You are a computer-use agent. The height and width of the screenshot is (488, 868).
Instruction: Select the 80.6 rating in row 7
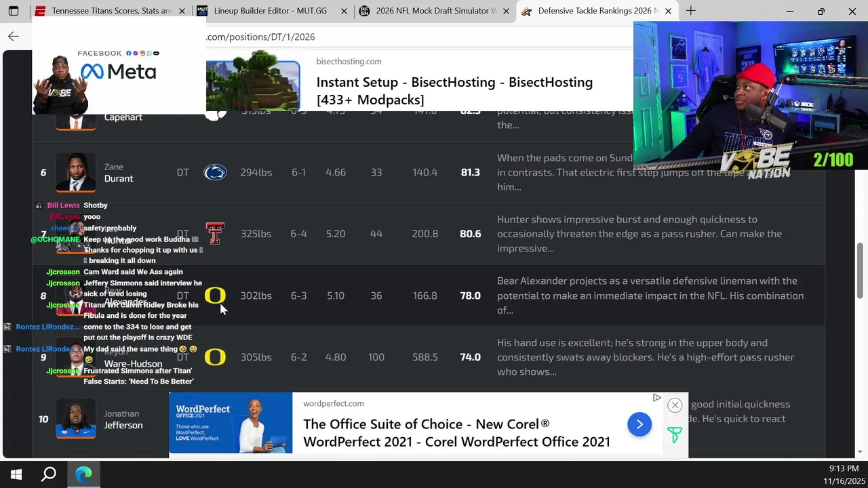pos(470,234)
